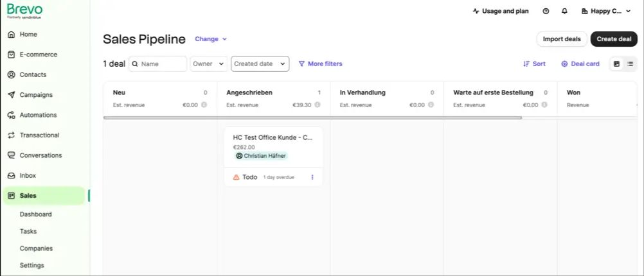Click the Todo overdue warning icon

pyautogui.click(x=236, y=177)
